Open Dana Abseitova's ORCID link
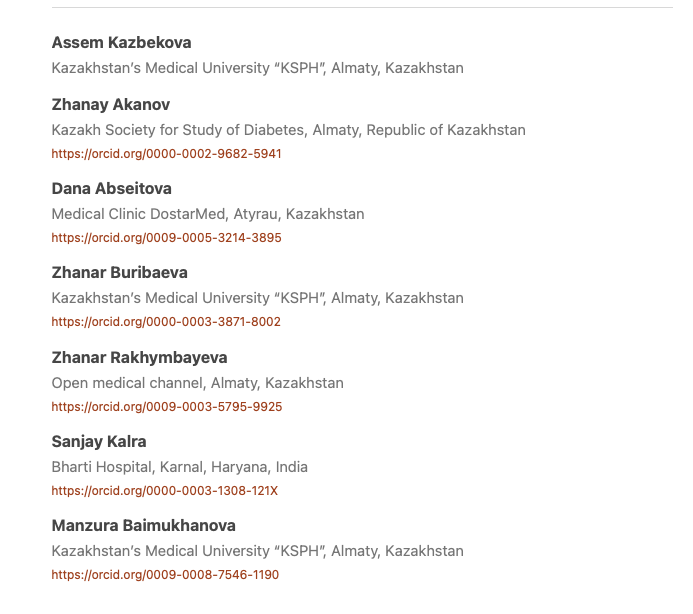Screen dimensions: 693x614 click(166, 238)
